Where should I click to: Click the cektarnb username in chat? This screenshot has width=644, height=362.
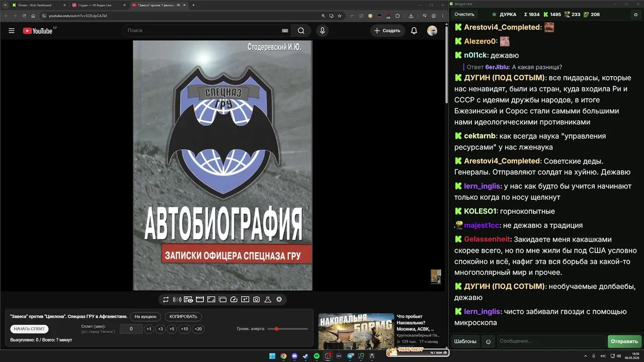480,136
